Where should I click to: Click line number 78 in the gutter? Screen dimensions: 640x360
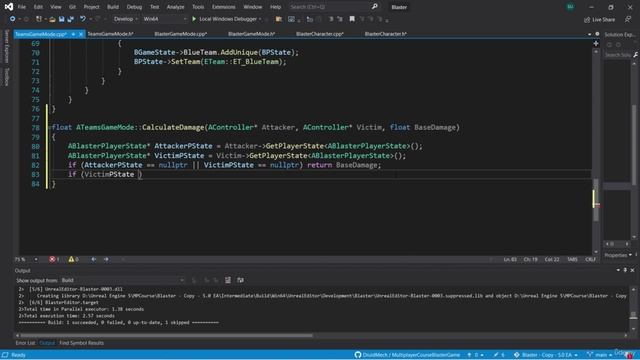coord(36,128)
